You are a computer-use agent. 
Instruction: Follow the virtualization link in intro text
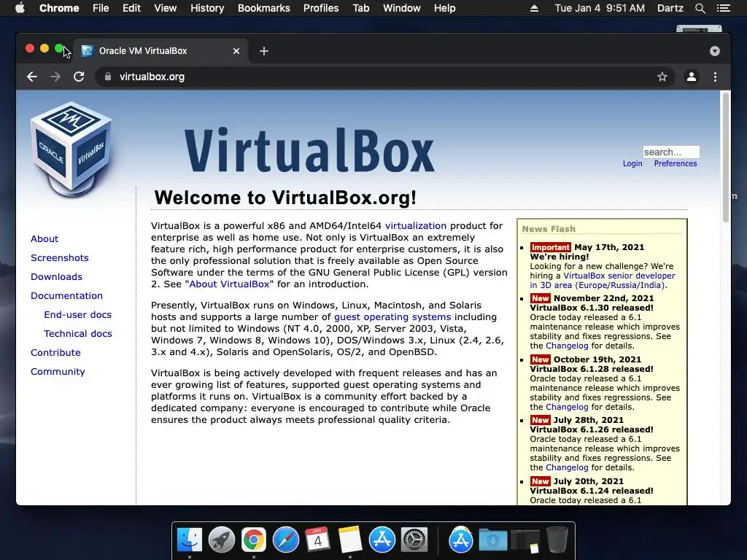click(415, 226)
